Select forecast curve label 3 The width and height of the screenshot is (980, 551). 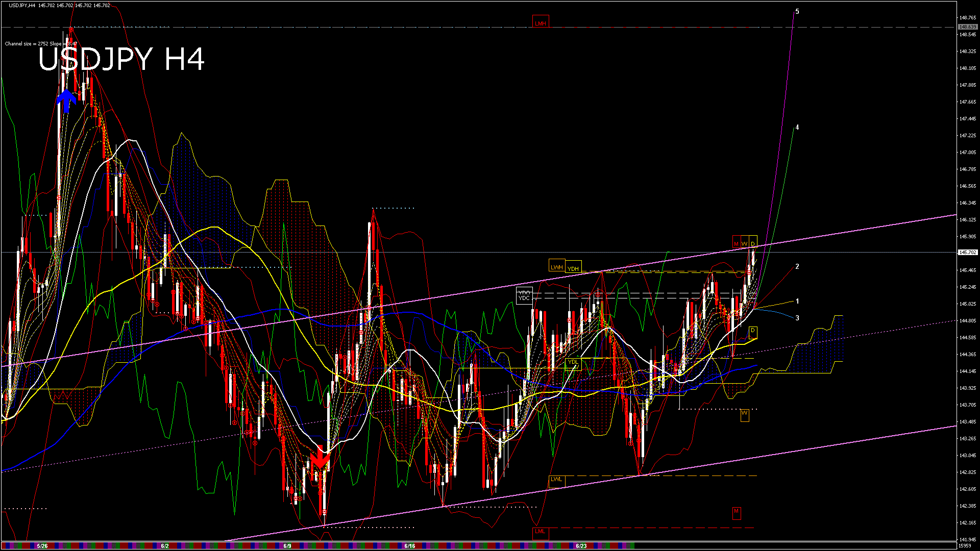click(x=797, y=318)
